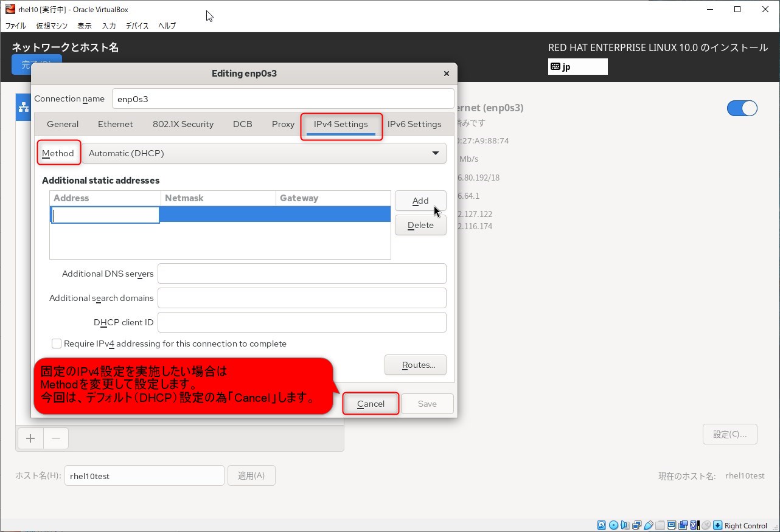Open the 仮想マシン menu
The image size is (780, 532).
[52, 26]
